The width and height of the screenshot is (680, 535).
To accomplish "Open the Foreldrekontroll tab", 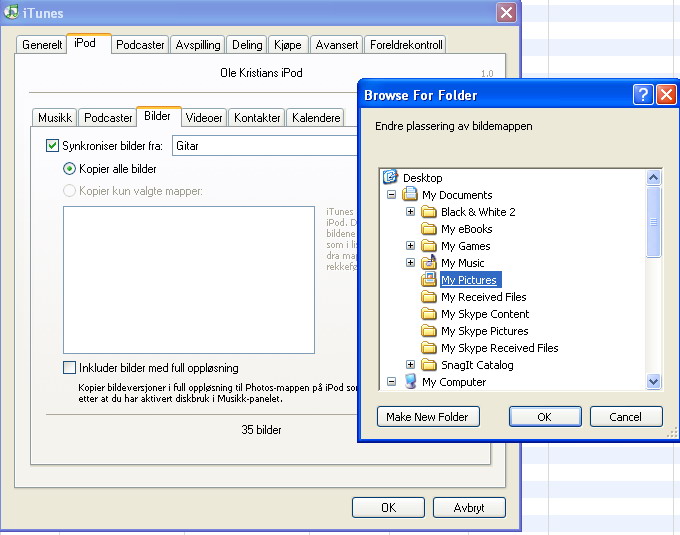I will point(406,45).
